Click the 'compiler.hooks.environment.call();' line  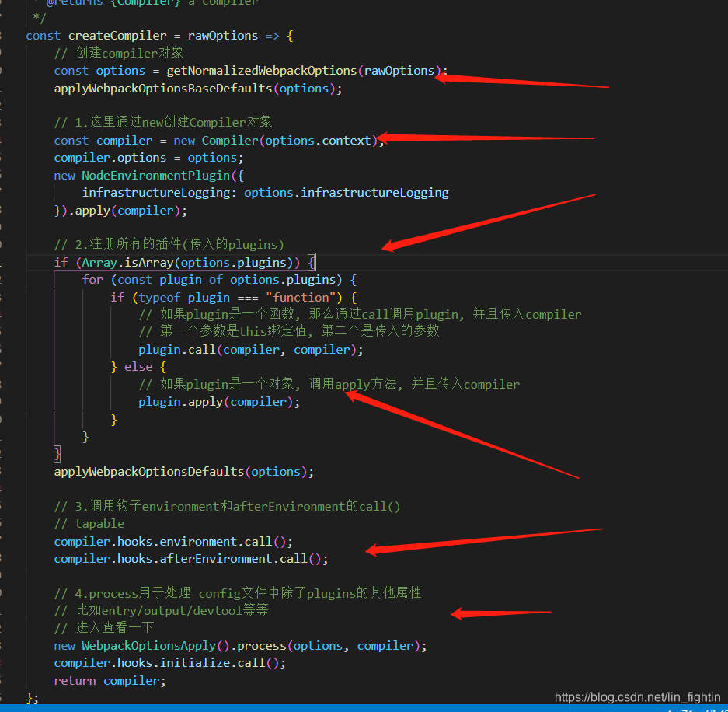click(x=173, y=542)
